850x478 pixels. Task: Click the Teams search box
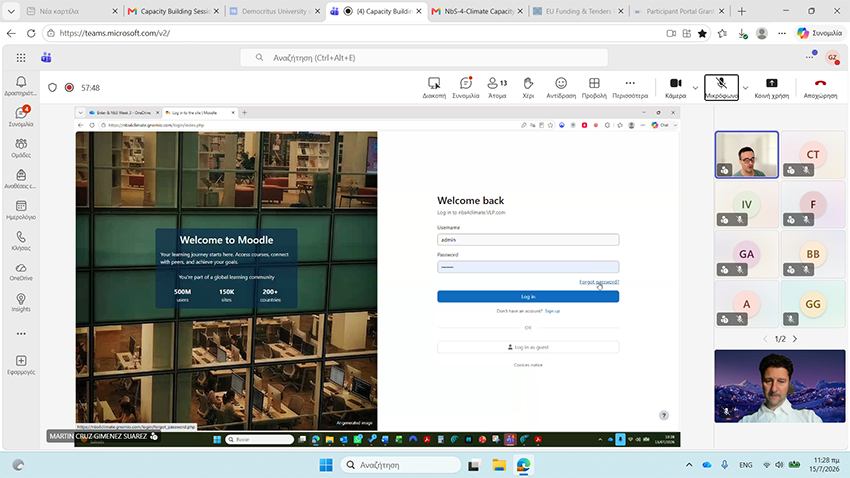[424, 57]
